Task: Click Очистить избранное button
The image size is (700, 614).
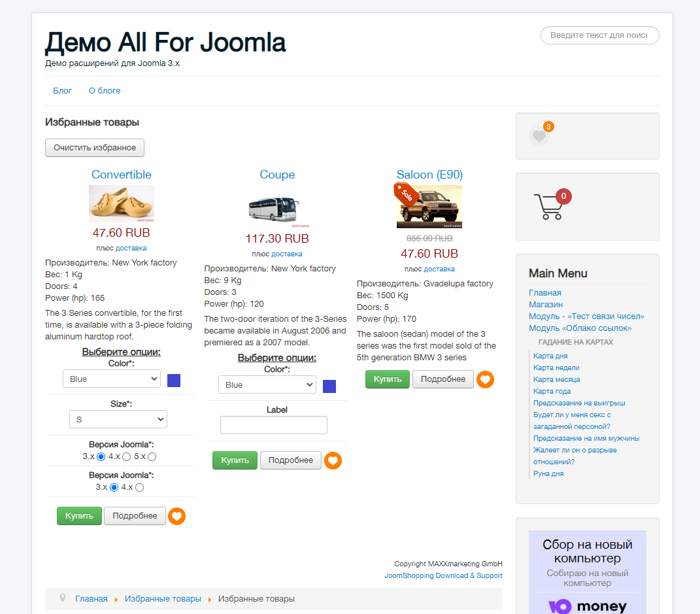Action: point(95,148)
